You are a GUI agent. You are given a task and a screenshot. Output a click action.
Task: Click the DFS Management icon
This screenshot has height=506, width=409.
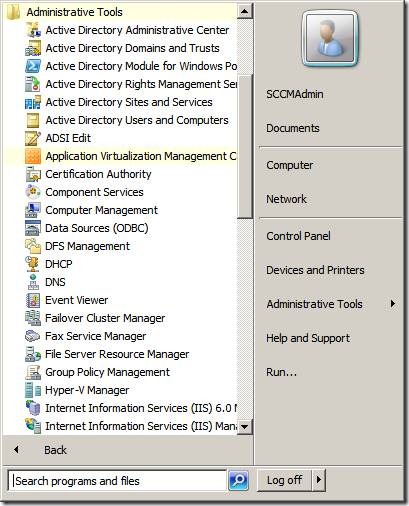33,246
